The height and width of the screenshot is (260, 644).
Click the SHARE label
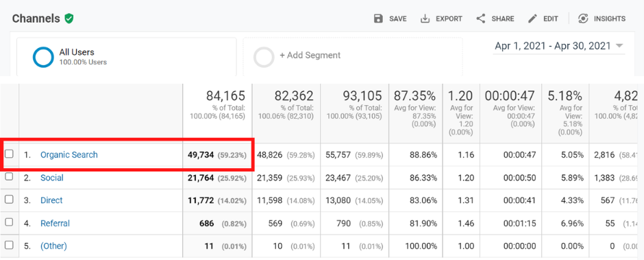pos(503,19)
